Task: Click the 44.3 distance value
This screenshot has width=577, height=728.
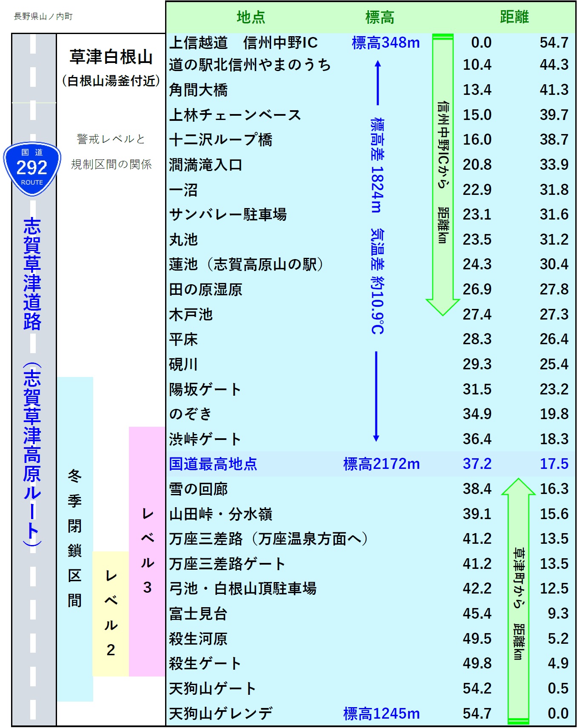Action: (x=554, y=65)
